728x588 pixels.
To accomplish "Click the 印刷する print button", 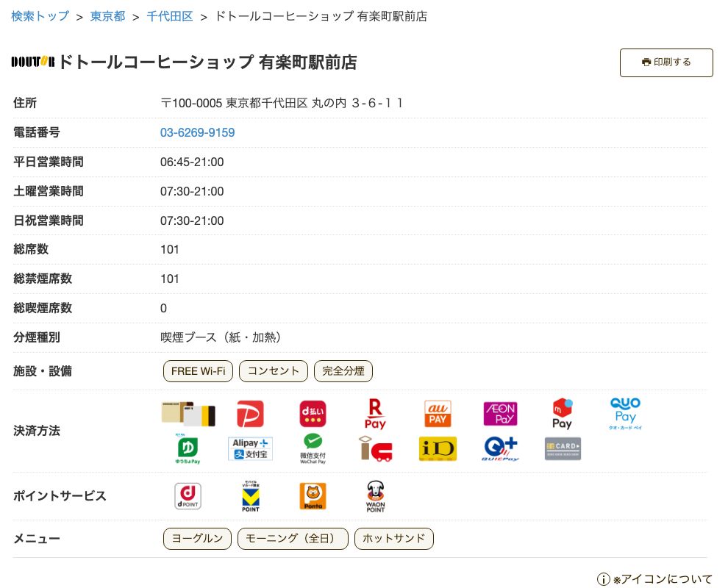I will pos(666,62).
